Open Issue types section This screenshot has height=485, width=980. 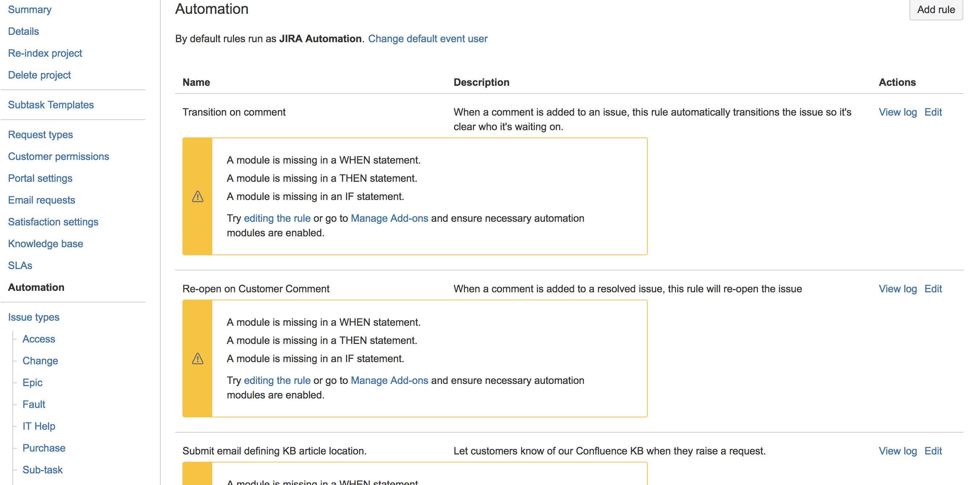tap(33, 317)
